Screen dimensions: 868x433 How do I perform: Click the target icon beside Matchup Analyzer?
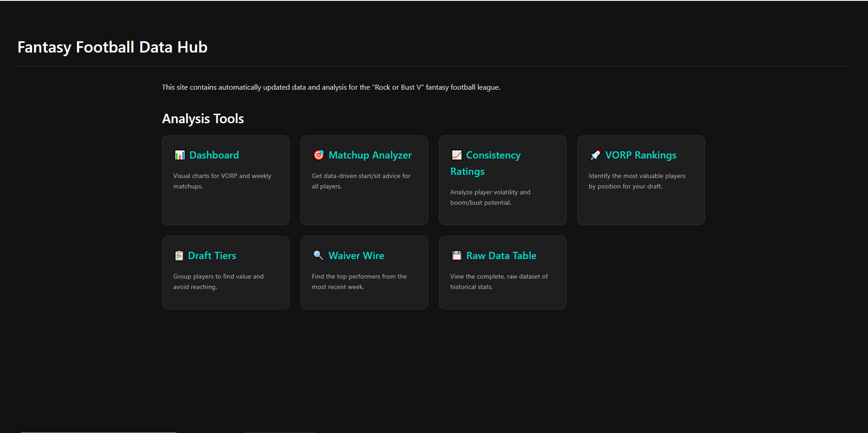319,155
